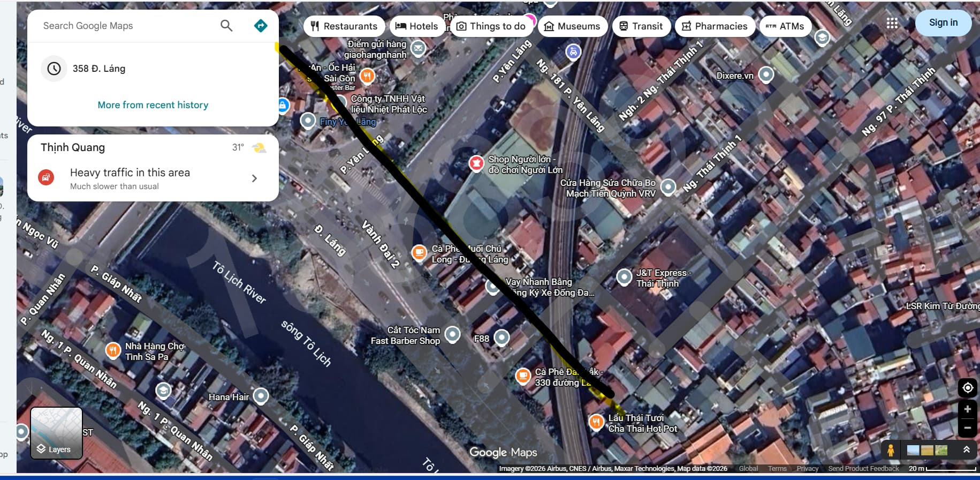Show Pharmacies on the map
The height and width of the screenshot is (480, 980).
(715, 26)
